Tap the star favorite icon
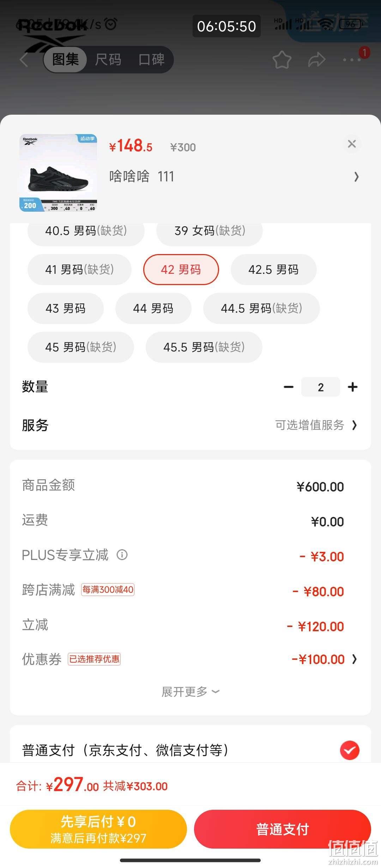This screenshot has height=868, width=381. [x=282, y=60]
